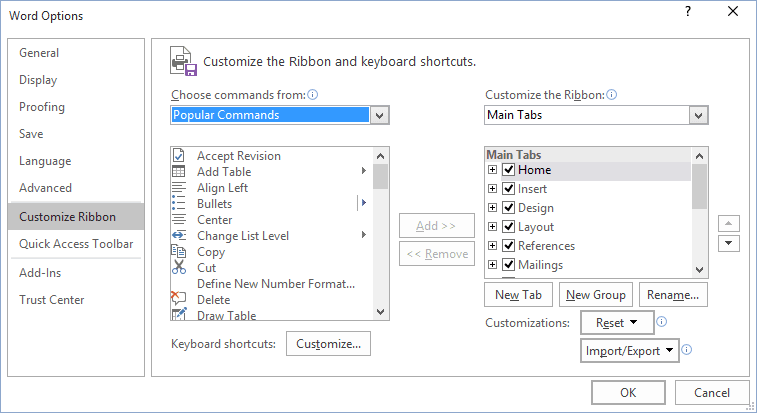The image size is (757, 413).
Task: Expand the References tab tree node
Action: click(x=492, y=245)
